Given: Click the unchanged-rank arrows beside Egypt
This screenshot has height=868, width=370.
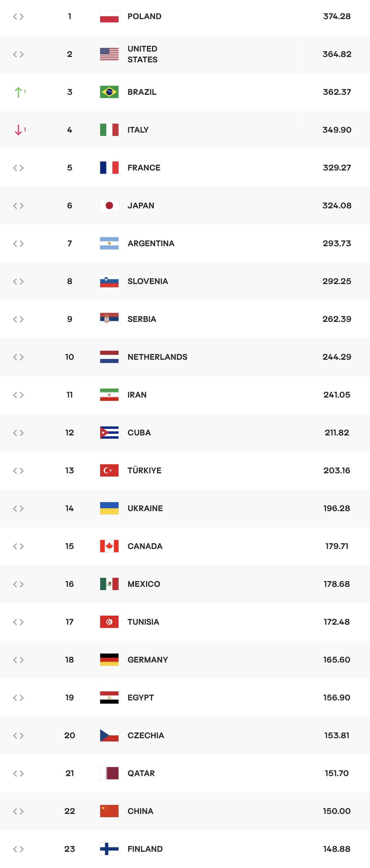Looking at the screenshot, I should [x=18, y=698].
